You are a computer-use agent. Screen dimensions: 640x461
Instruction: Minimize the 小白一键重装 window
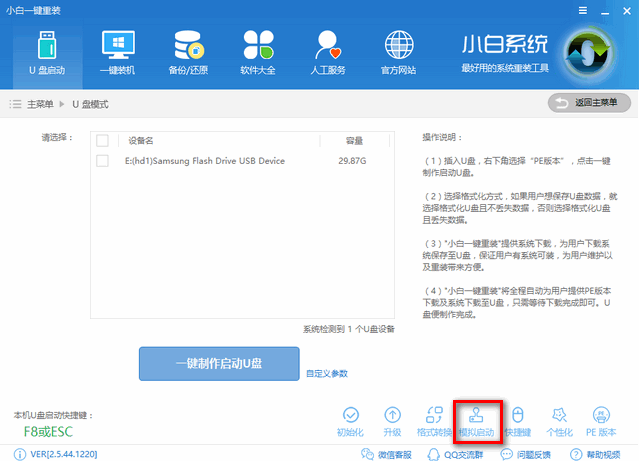tap(605, 11)
